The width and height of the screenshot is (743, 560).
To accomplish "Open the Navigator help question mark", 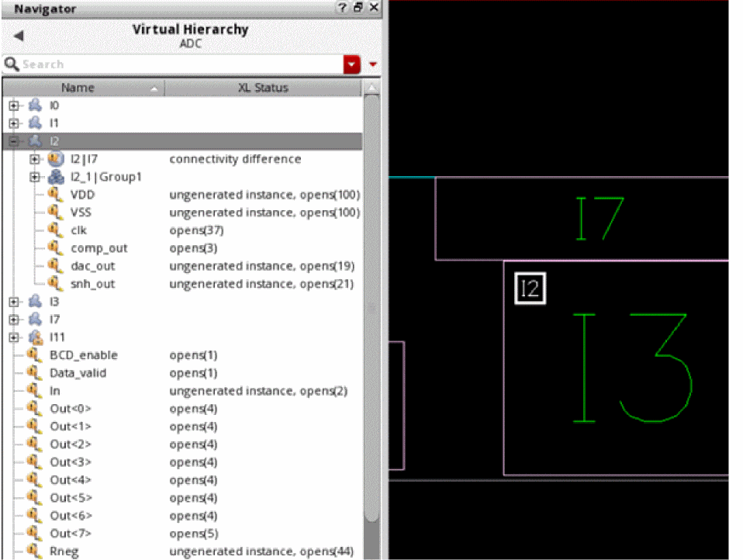I will (342, 8).
